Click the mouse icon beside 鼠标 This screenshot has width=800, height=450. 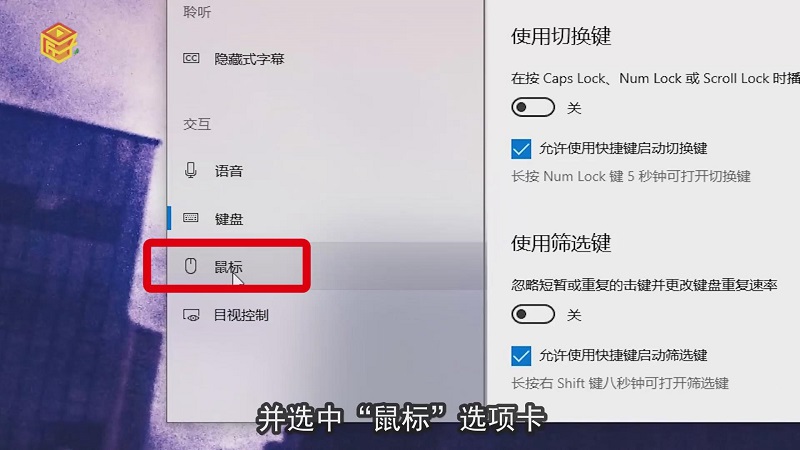tap(190, 266)
